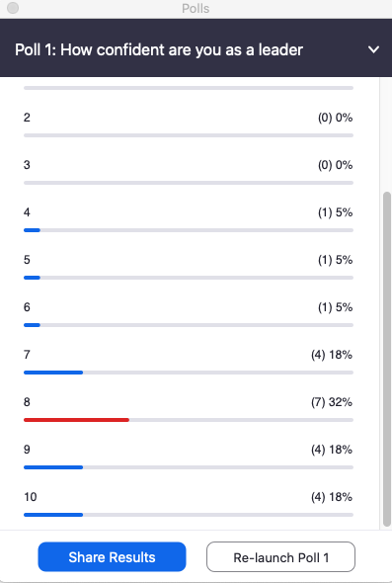The image size is (392, 583).
Task: Click the Polls window title
Action: (196, 8)
